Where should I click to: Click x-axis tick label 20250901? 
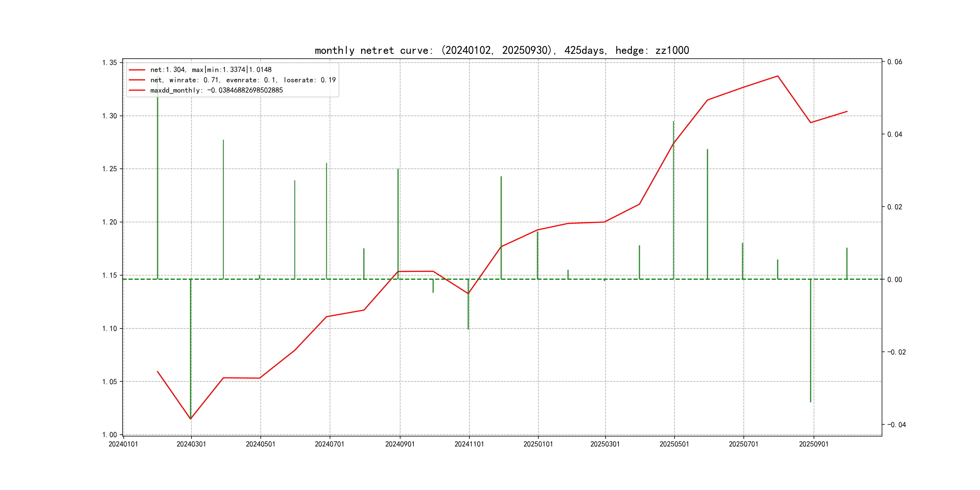(813, 444)
